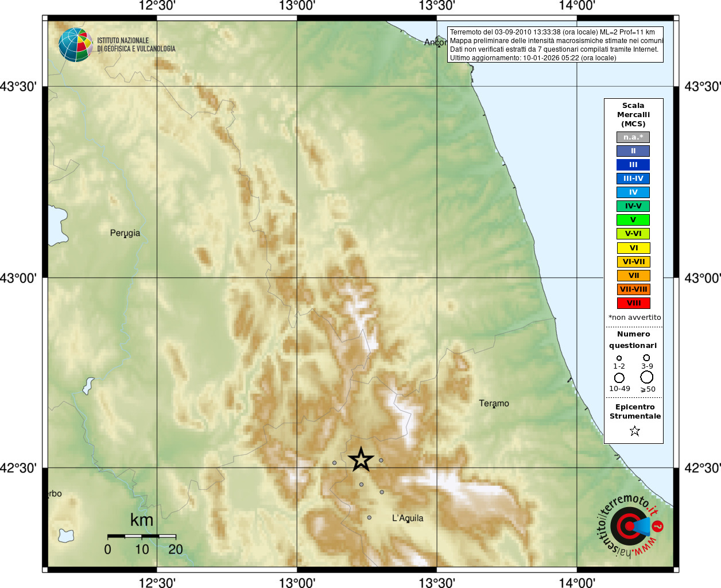Select the blue III intensity swatch
Viewport: 721px width, 588px height.
(633, 165)
